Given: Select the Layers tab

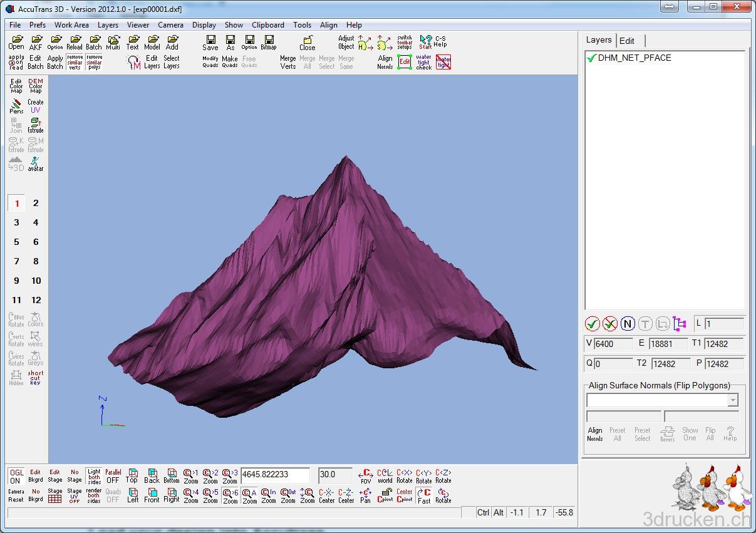Looking at the screenshot, I should tap(599, 39).
